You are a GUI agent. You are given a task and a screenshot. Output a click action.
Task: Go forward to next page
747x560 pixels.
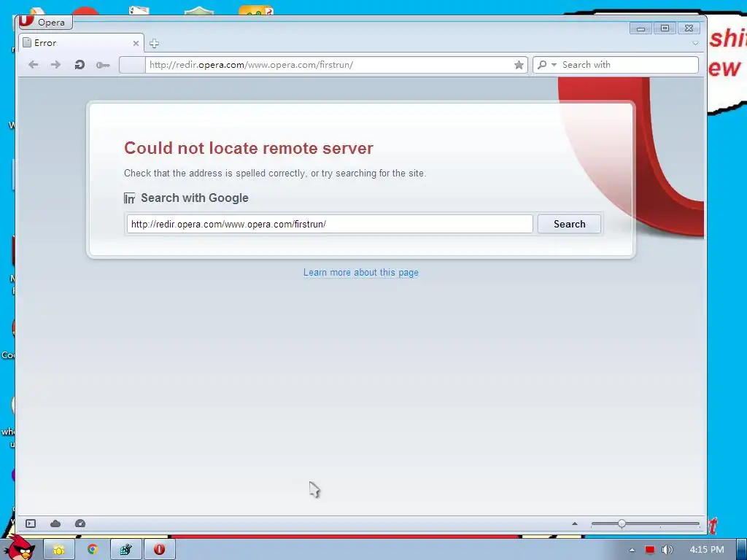click(x=55, y=65)
